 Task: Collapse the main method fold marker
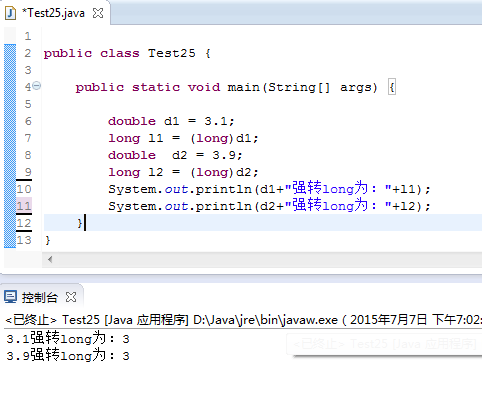click(x=37, y=86)
